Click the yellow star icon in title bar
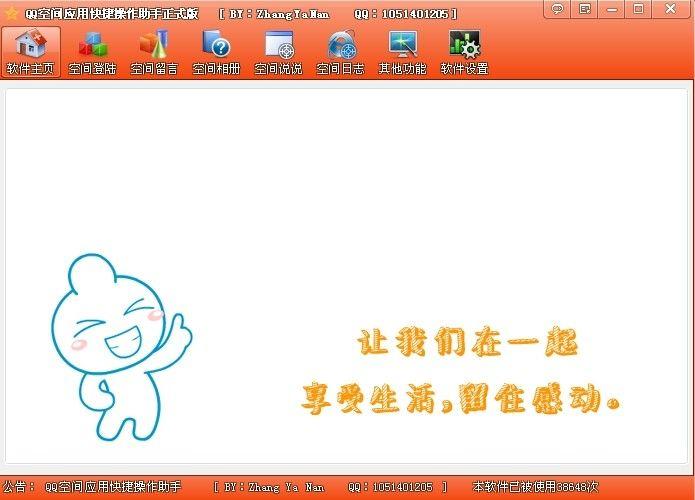Screen dimensions: 695x500 pyautogui.click(x=11, y=14)
